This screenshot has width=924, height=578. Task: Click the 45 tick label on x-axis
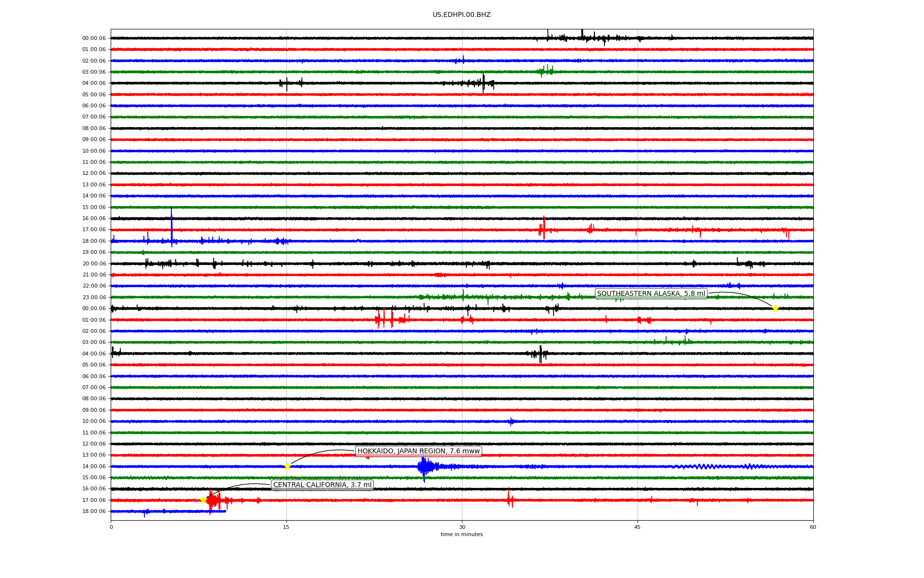pos(638,527)
